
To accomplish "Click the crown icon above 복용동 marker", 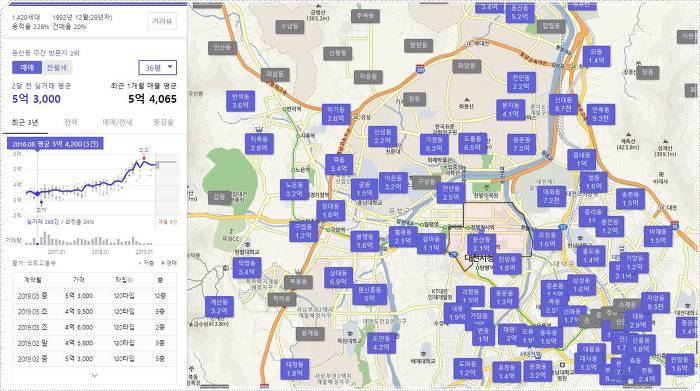I will (298, 271).
